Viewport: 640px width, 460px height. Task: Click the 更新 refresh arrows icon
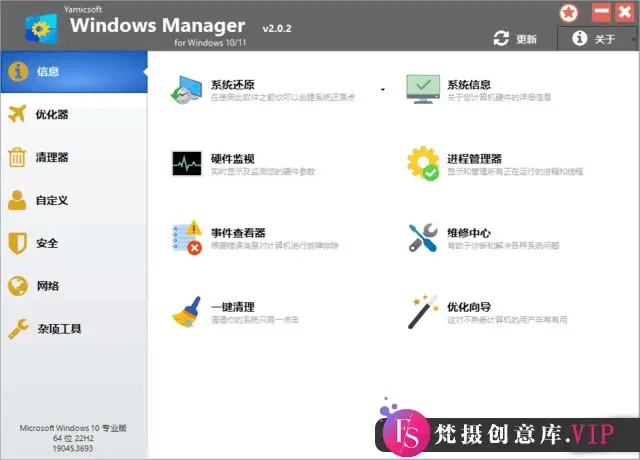tap(501, 38)
